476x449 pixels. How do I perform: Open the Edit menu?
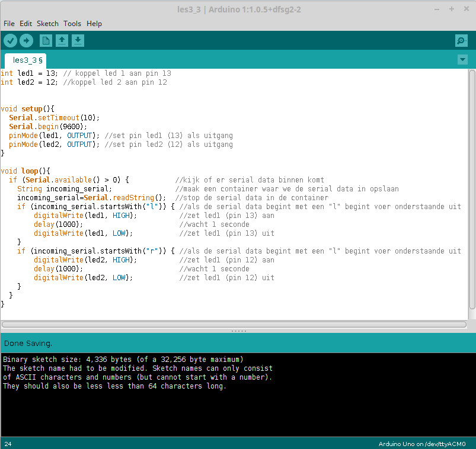coord(25,24)
